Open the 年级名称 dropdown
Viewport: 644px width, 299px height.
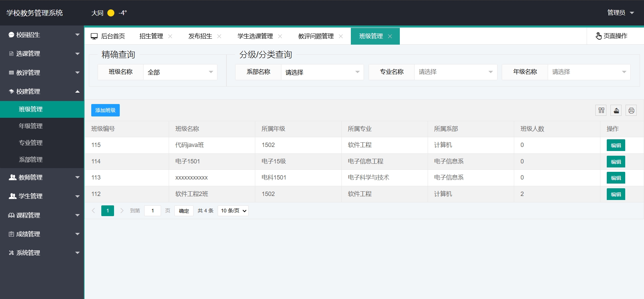[x=589, y=72]
